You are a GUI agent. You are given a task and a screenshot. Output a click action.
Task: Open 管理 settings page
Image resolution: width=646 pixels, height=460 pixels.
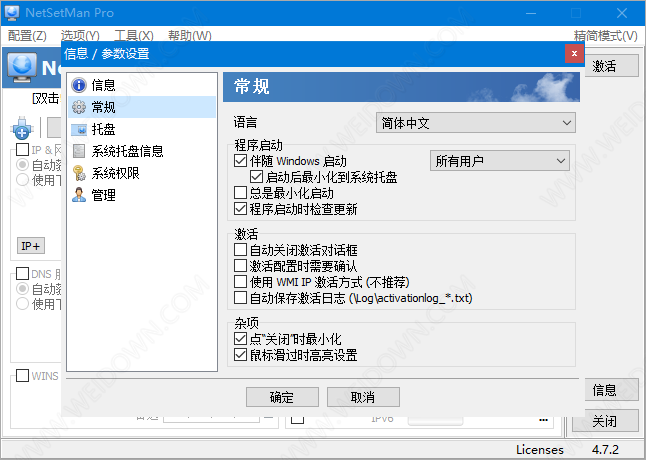142,195
